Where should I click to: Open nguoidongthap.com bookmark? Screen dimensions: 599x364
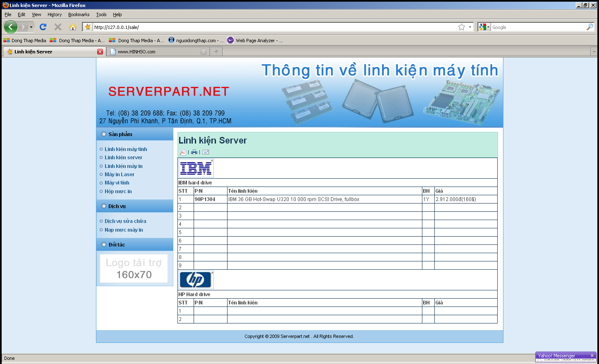[x=196, y=41]
